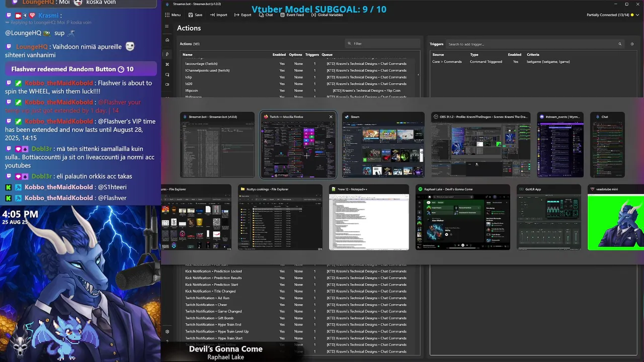
Task: Switch to the new 12 Notepad++ thumbnail
Action: [x=369, y=217]
